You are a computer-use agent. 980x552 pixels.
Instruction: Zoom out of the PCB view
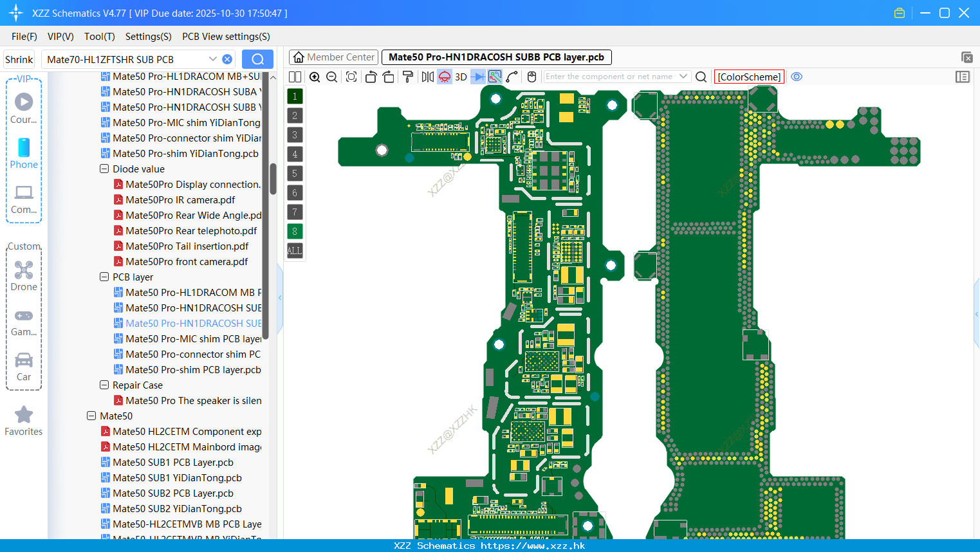coord(332,77)
